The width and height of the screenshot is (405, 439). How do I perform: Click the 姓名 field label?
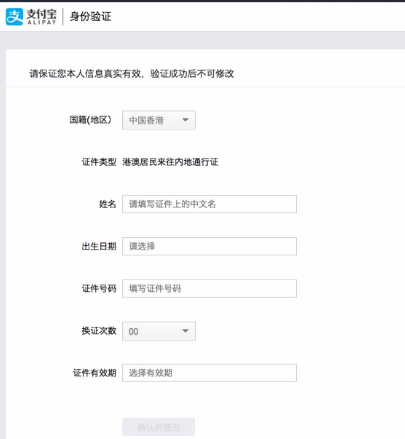click(107, 204)
